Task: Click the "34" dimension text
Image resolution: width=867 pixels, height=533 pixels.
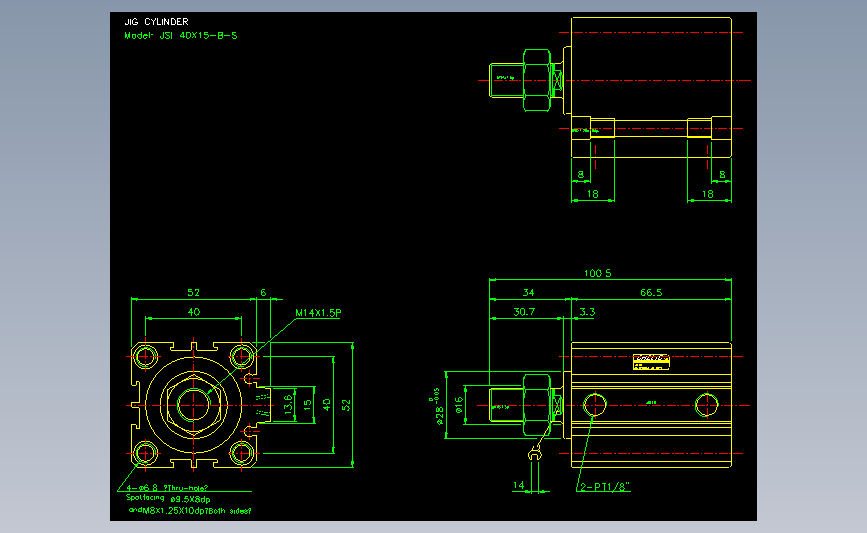Action: pos(529,292)
